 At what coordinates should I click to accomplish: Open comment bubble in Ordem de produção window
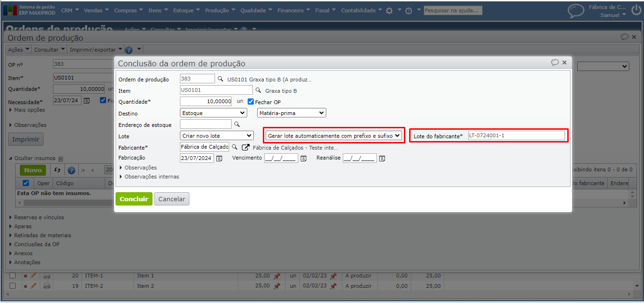click(x=625, y=37)
